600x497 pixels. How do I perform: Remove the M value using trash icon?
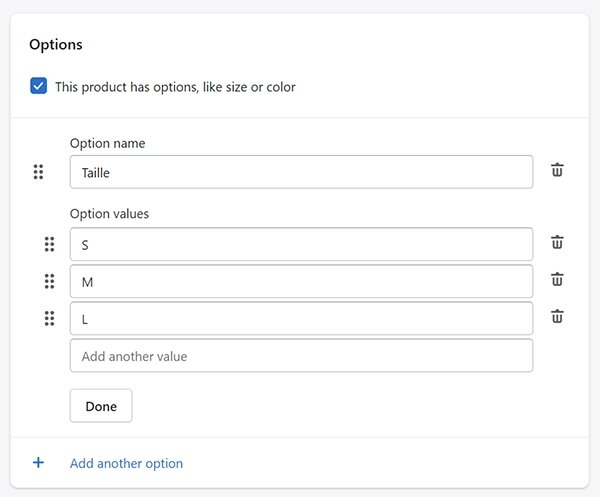(x=557, y=279)
